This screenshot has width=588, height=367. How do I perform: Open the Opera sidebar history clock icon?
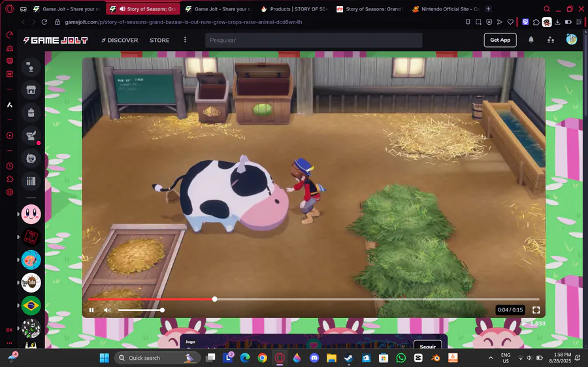10,166
